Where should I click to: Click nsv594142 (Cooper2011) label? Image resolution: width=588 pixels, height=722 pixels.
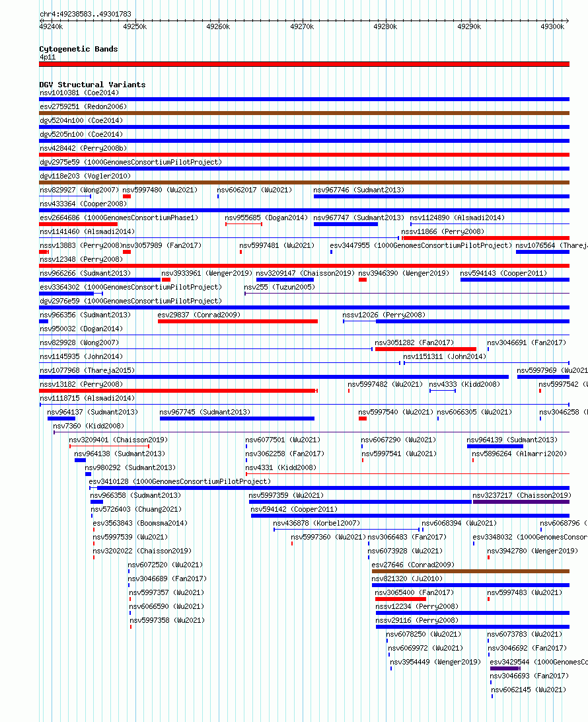coord(294,509)
